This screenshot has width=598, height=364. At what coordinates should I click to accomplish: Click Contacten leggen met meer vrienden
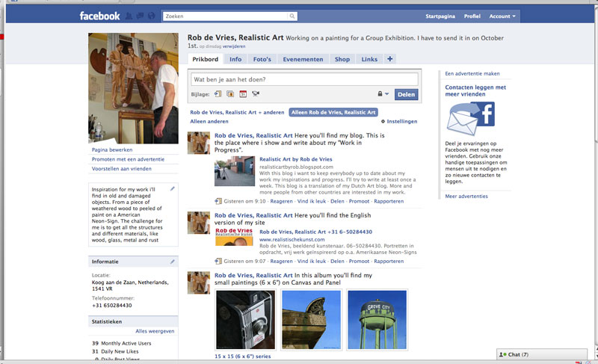coord(475,90)
